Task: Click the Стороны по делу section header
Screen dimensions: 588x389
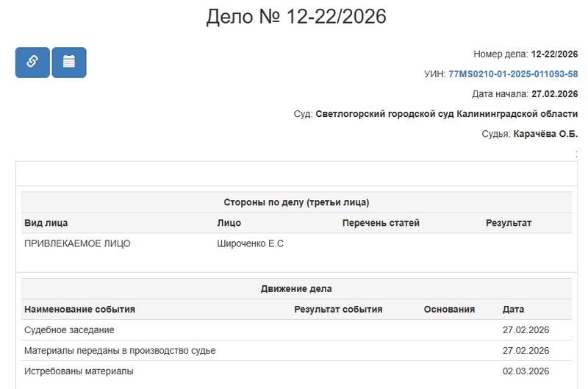Action: pos(296,202)
